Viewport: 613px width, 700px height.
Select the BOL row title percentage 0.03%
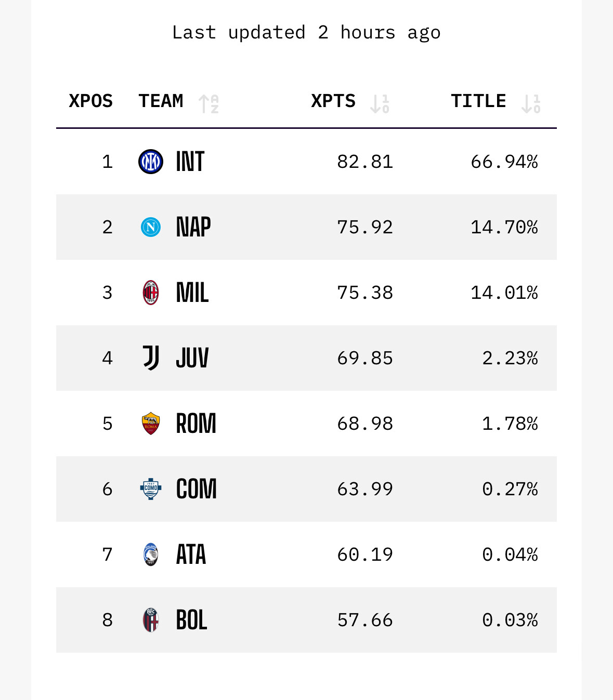[x=510, y=620]
